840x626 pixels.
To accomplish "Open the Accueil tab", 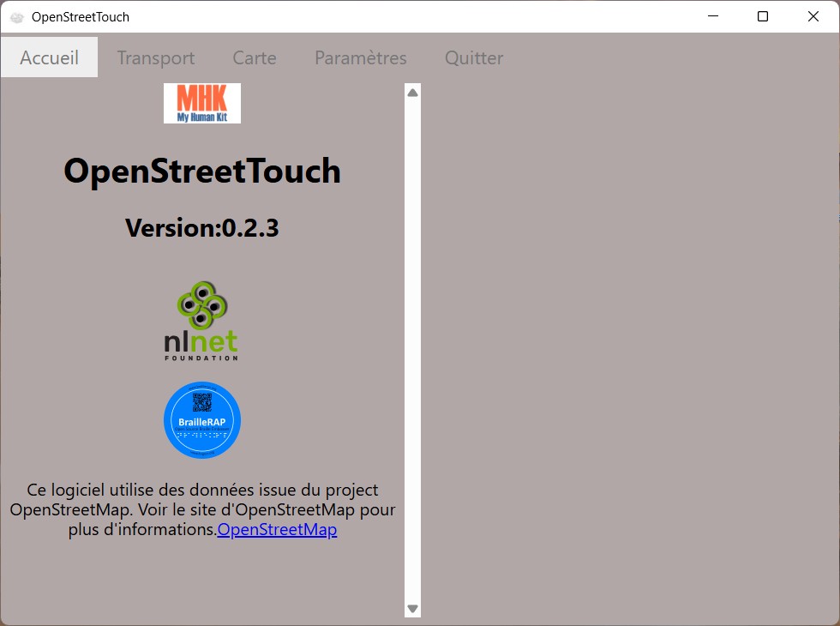I will pos(50,57).
